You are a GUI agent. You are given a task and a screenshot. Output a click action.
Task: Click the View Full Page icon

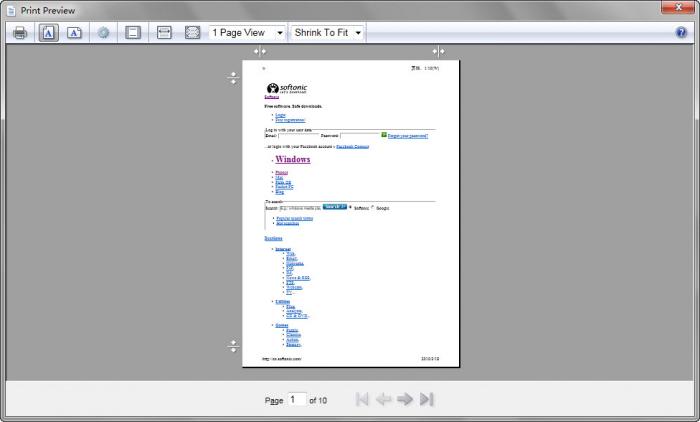192,33
